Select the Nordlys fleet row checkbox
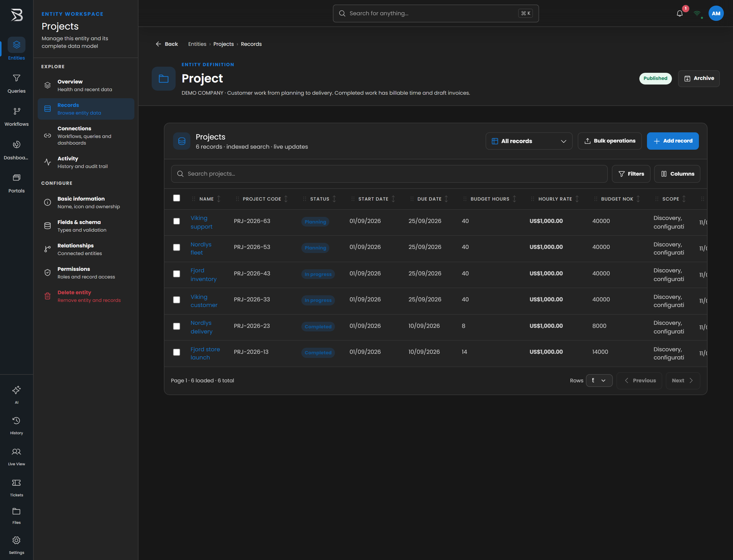The height and width of the screenshot is (560, 733). pos(177,247)
